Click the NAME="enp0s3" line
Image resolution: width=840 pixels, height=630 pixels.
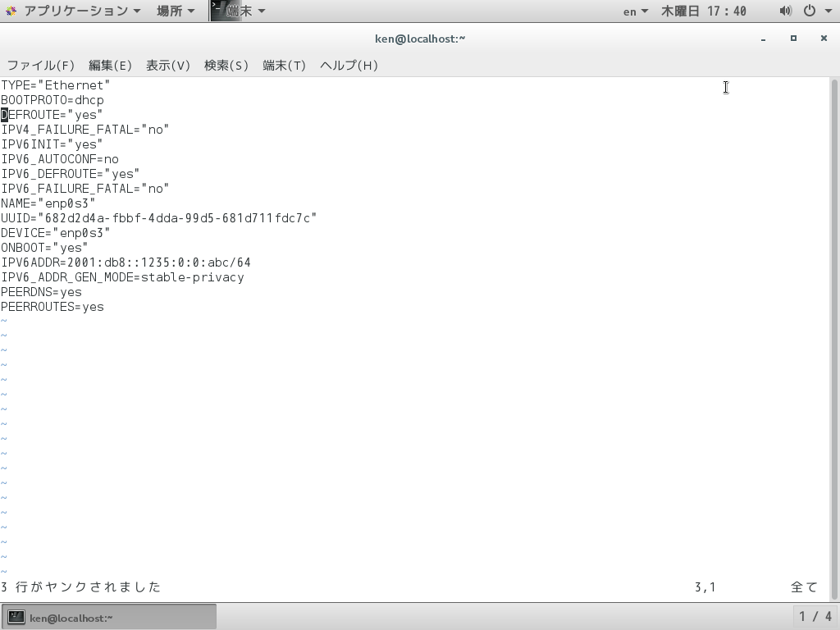48,203
